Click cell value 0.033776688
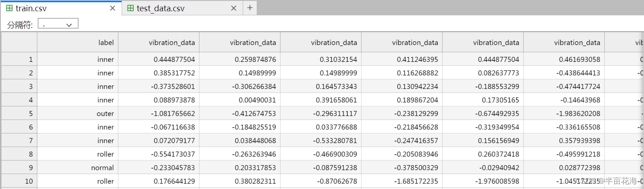 click(x=321, y=127)
